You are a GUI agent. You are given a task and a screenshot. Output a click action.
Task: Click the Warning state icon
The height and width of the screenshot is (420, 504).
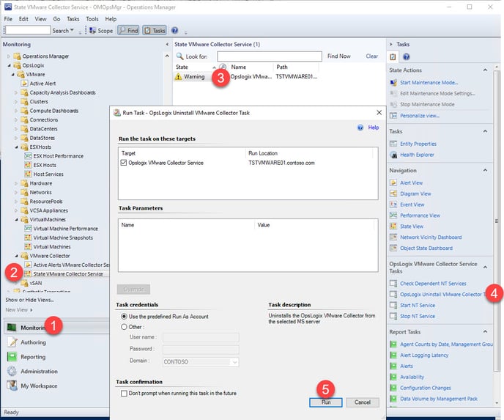pos(178,76)
